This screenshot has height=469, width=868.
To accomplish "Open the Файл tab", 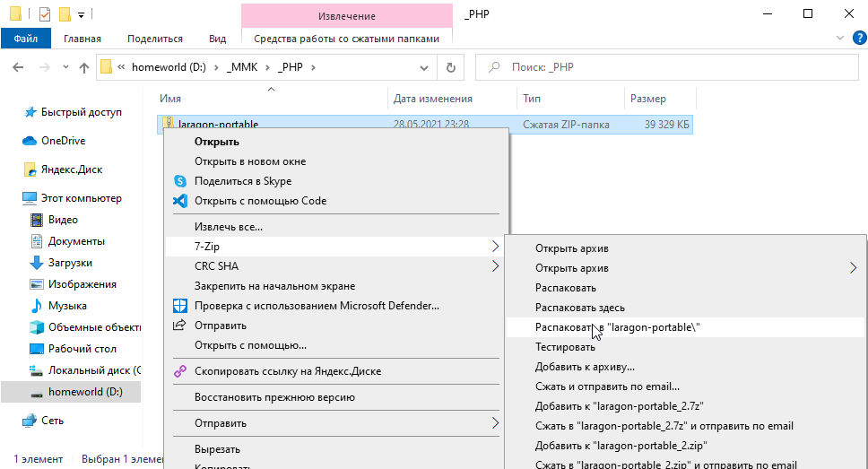I will point(25,39).
